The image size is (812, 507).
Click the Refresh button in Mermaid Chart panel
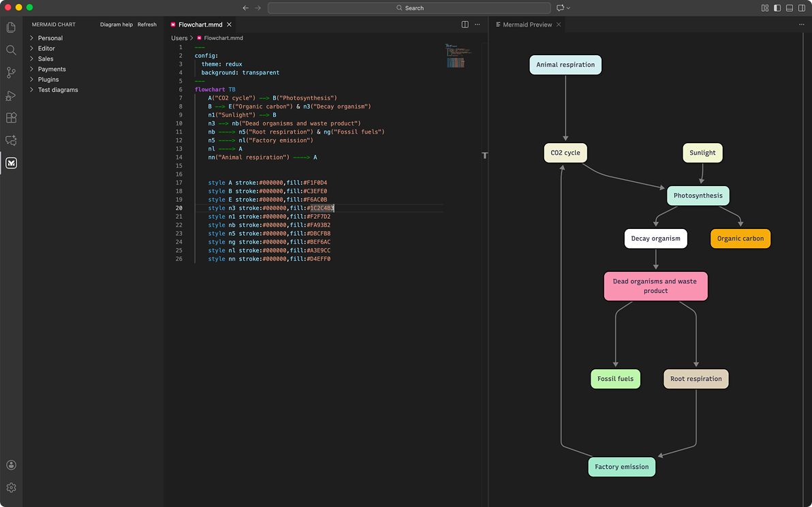pyautogui.click(x=147, y=24)
